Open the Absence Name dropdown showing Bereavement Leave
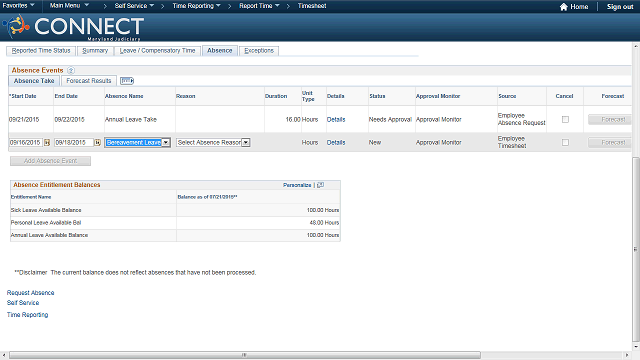The width and height of the screenshot is (640, 360). pyautogui.click(x=138, y=142)
